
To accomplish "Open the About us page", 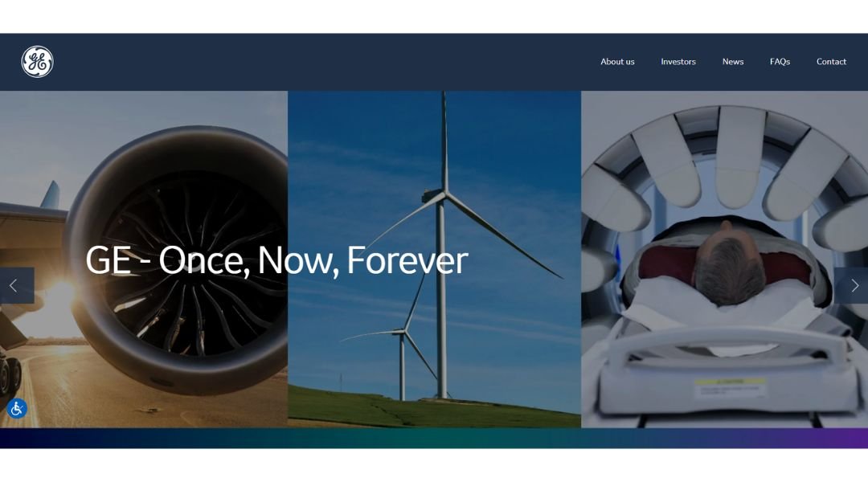I will (617, 61).
